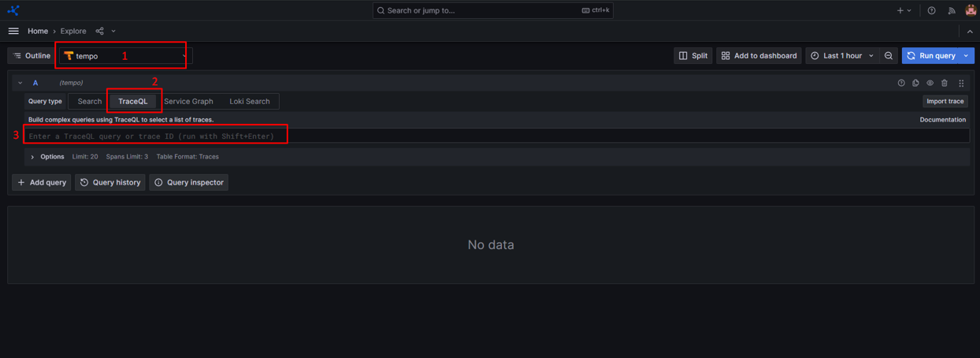The height and width of the screenshot is (358, 980).
Task: Delete query A with the trash icon
Action: pyautogui.click(x=945, y=83)
